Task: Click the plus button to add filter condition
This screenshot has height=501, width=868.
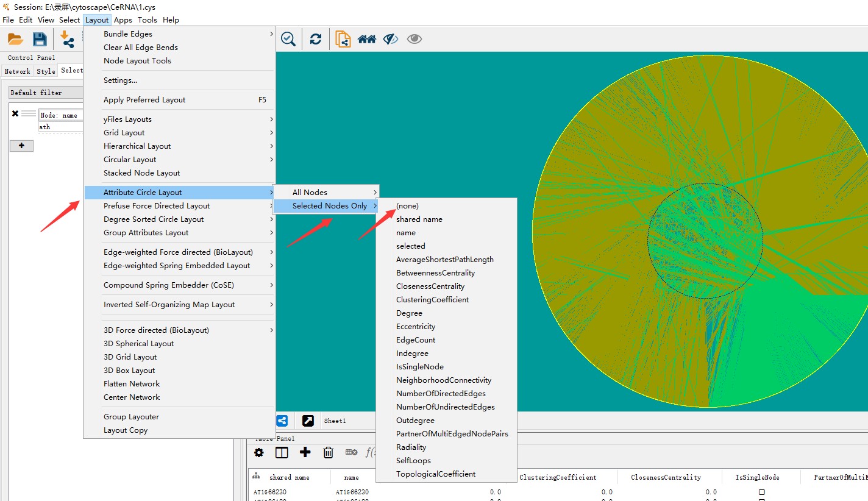Action: [22, 146]
